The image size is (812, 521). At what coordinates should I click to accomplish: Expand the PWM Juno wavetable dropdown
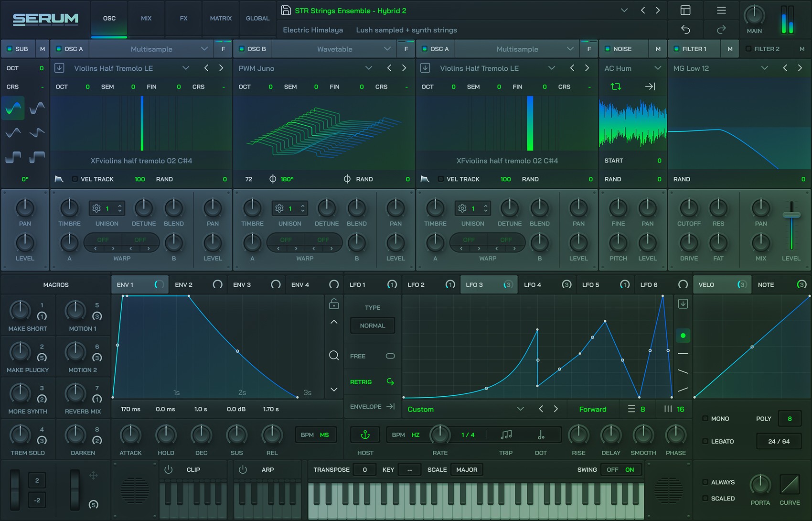coord(368,68)
